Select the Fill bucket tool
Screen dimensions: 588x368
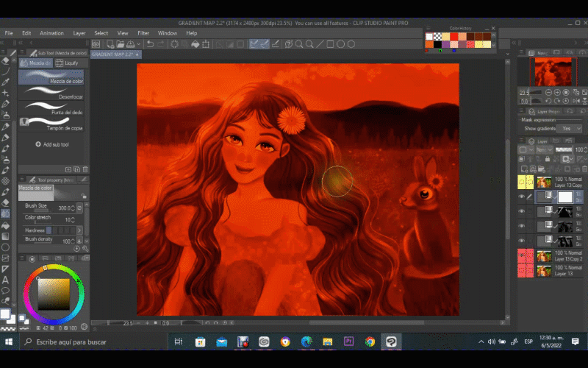[5, 224]
